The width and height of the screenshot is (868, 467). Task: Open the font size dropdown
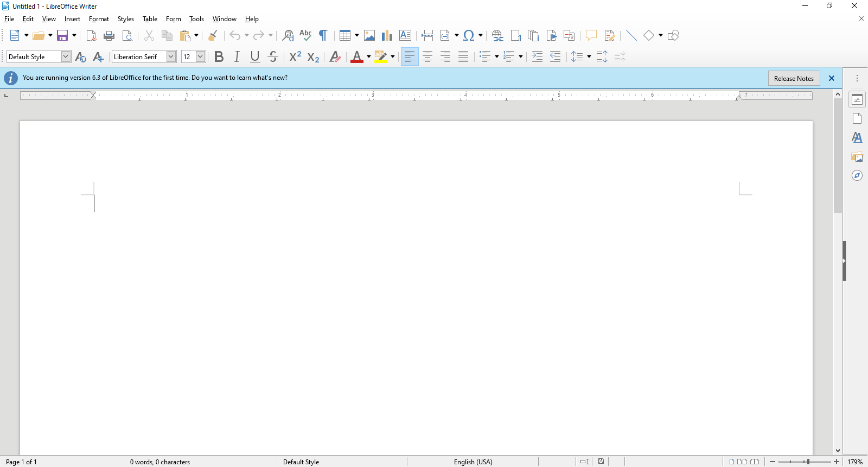[200, 56]
